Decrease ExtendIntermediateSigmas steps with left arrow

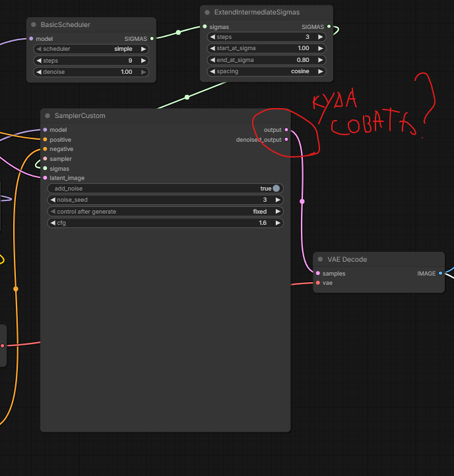[212, 37]
